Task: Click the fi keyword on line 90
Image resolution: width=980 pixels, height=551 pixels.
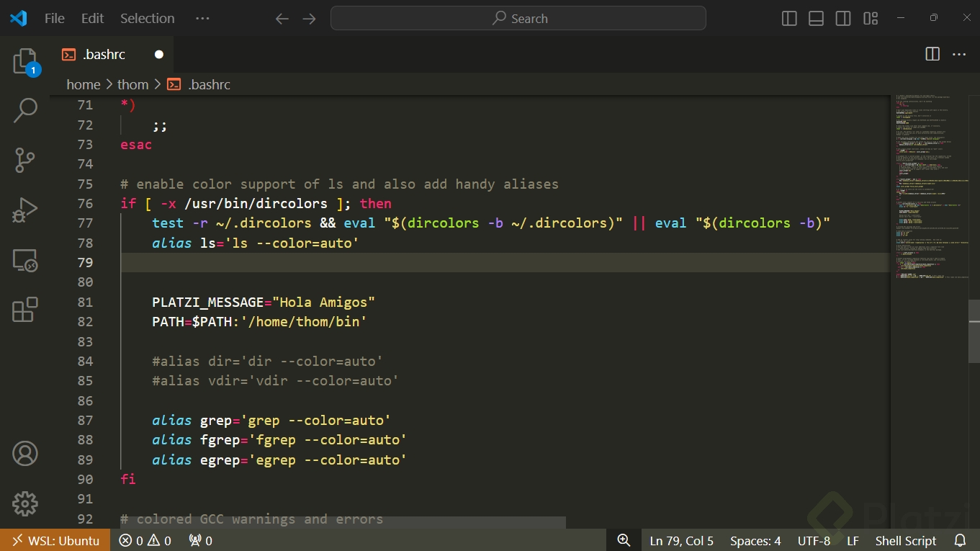Action: point(128,479)
